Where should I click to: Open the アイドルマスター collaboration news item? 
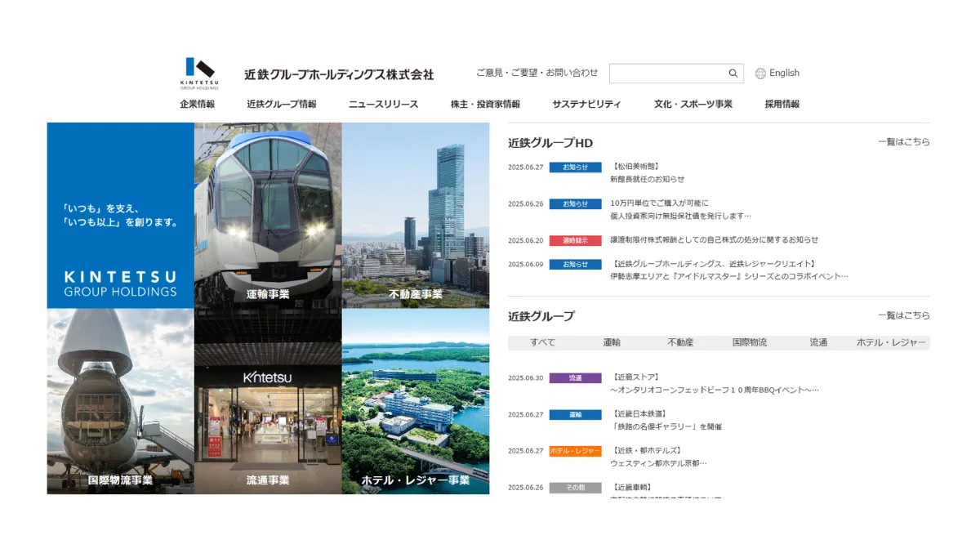(x=729, y=270)
